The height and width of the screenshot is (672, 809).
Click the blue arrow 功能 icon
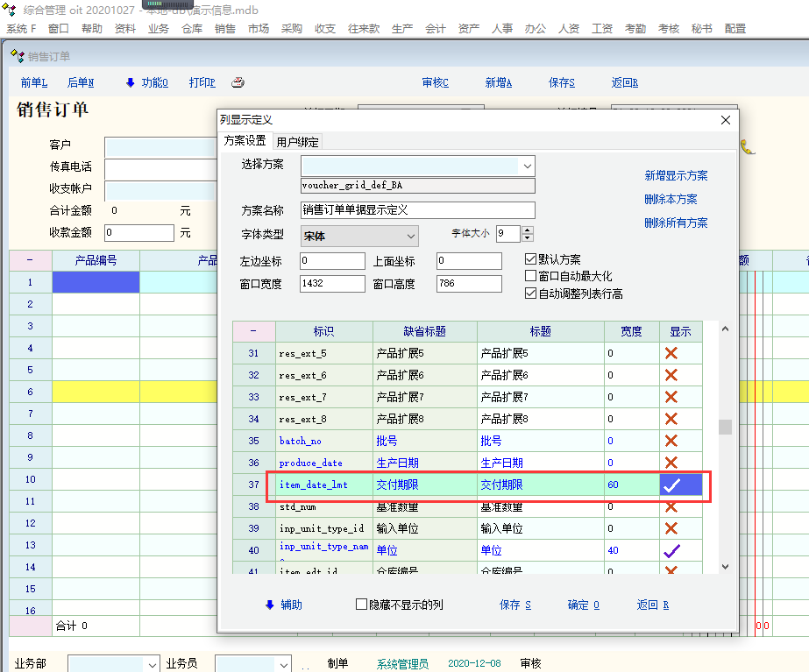[131, 82]
